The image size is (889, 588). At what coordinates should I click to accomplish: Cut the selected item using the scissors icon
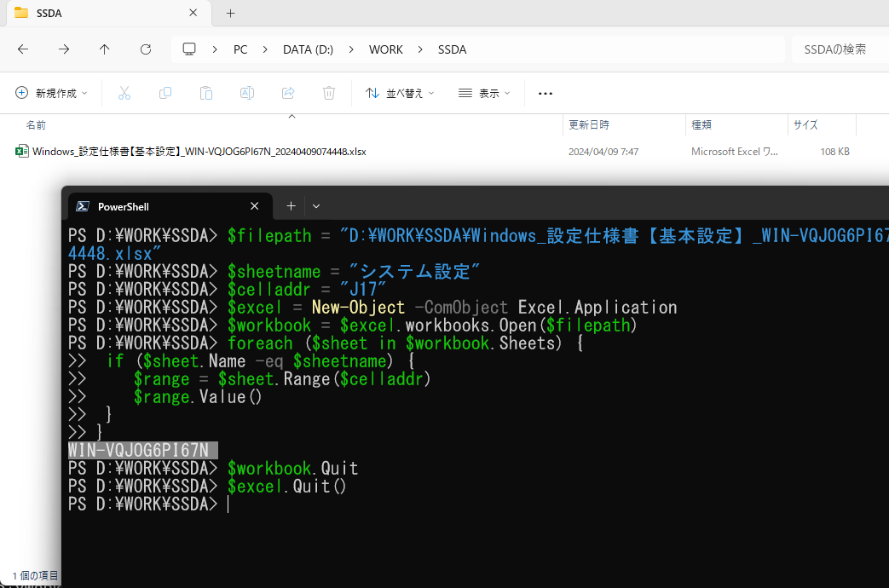click(124, 93)
